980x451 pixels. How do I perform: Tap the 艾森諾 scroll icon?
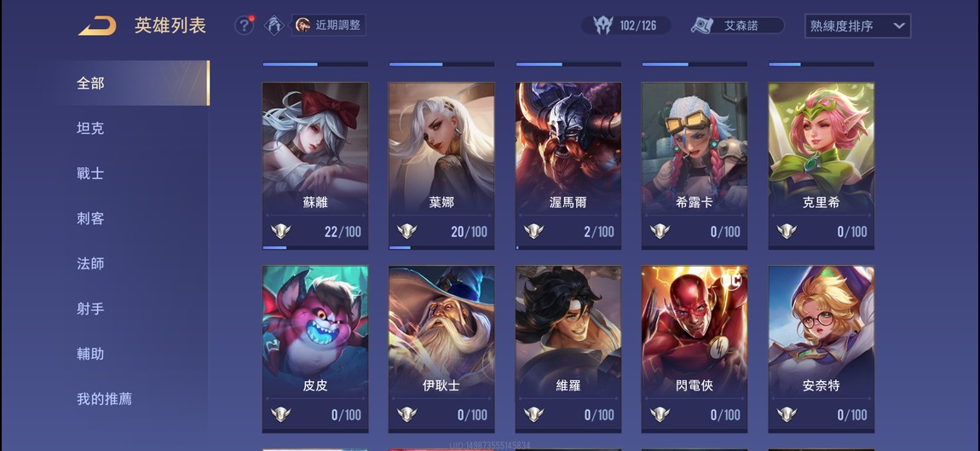tap(702, 26)
